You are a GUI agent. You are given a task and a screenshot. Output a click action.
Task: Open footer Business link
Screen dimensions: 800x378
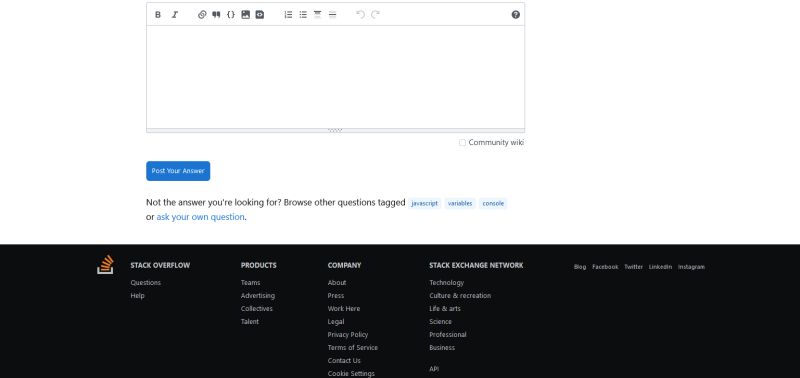tap(442, 348)
